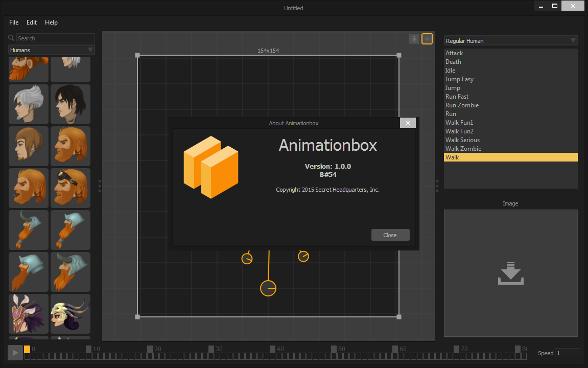Viewport: 588px width, 368px height.
Task: Select the Walk Zombie animation
Action: (x=510, y=149)
